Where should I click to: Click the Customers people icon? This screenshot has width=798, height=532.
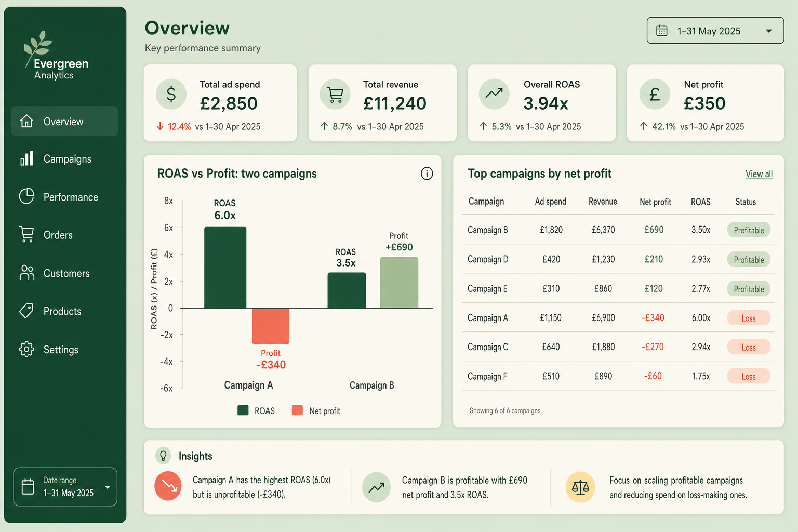coord(26,273)
